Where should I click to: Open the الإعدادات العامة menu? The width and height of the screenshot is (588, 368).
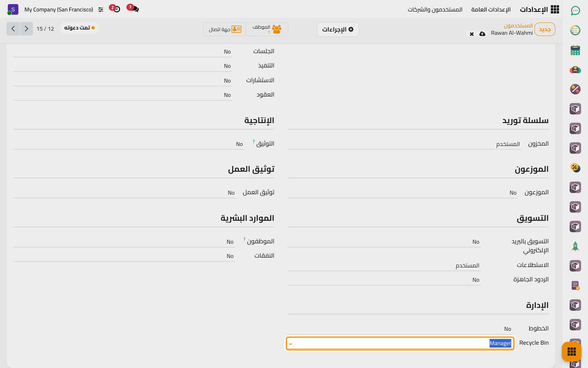coord(491,10)
